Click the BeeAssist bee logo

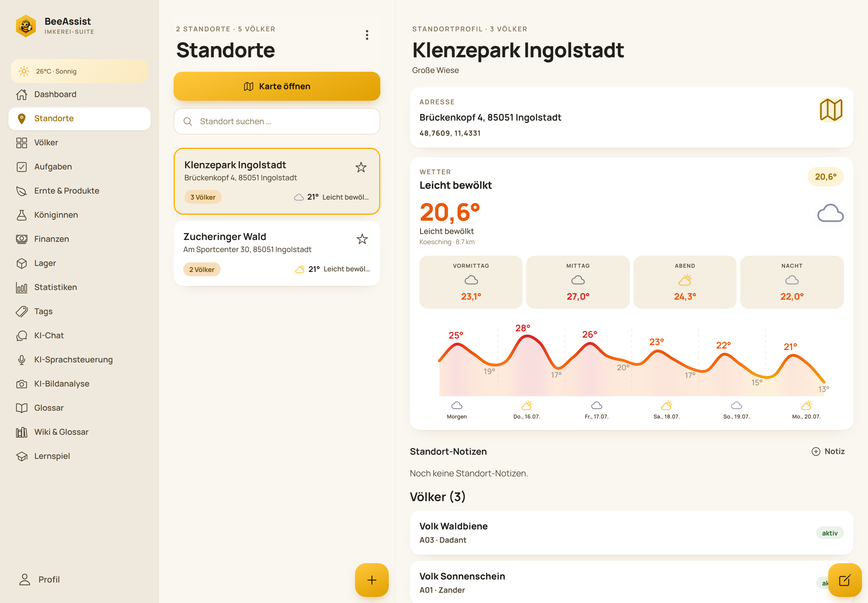[x=26, y=26]
